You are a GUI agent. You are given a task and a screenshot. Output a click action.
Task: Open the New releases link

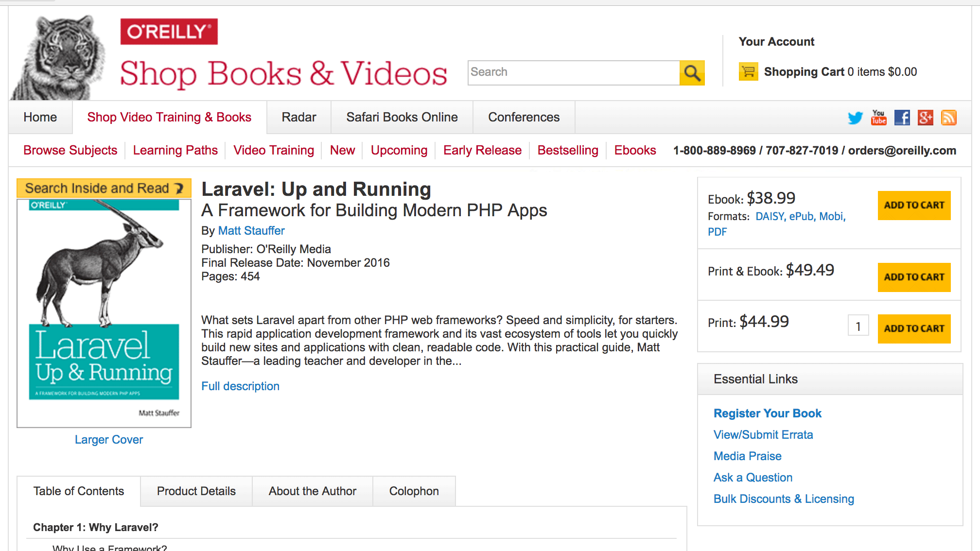pyautogui.click(x=342, y=150)
